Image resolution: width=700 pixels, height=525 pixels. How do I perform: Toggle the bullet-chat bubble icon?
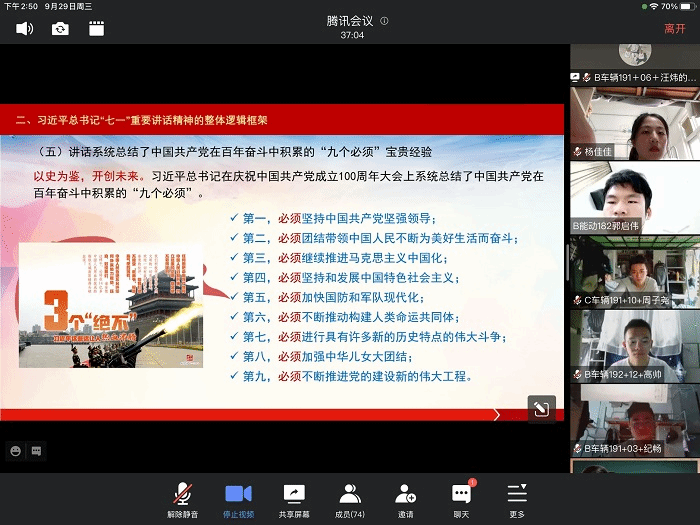[37, 451]
